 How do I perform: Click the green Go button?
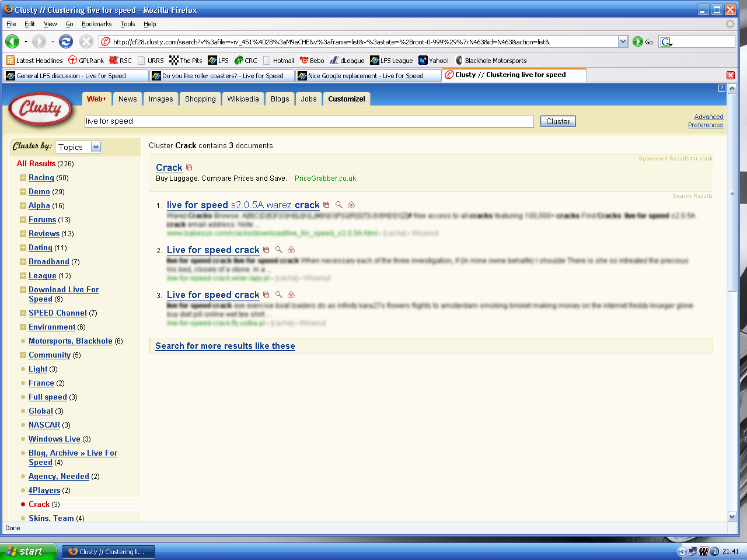(x=643, y=42)
